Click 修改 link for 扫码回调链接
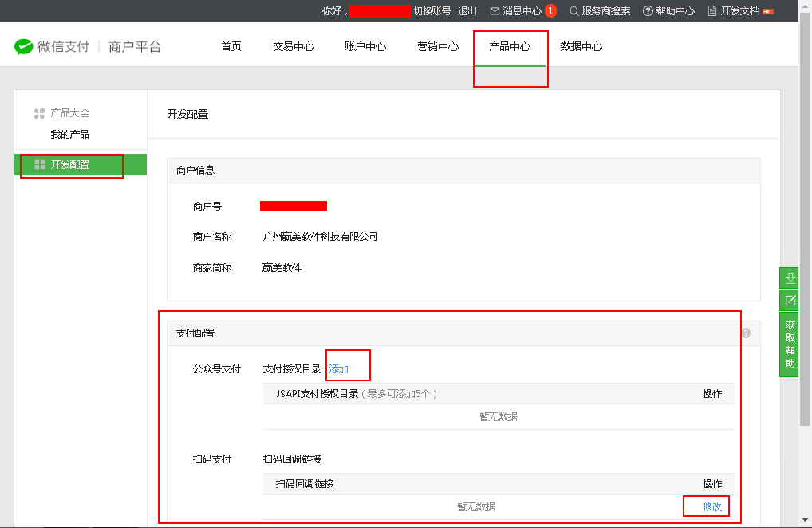The width and height of the screenshot is (812, 528). [x=711, y=507]
